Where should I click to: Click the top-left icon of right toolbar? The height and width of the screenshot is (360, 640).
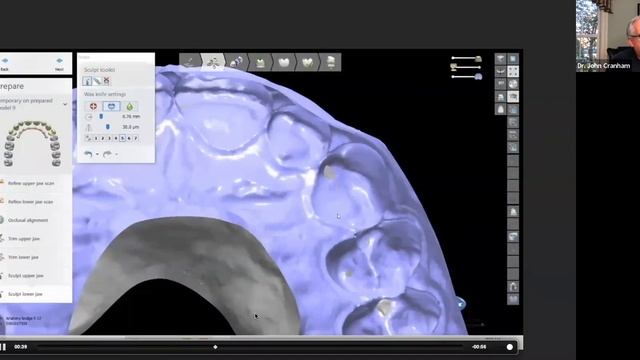coord(500,59)
